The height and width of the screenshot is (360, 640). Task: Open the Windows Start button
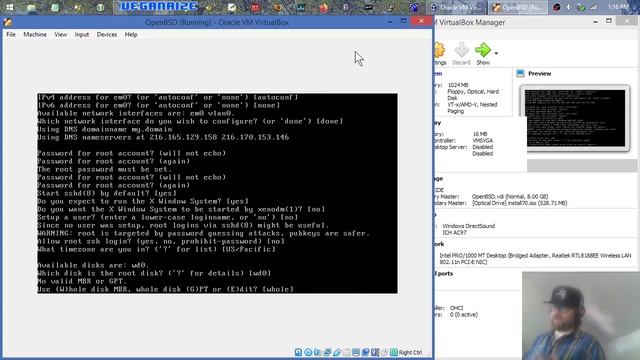point(9,7)
